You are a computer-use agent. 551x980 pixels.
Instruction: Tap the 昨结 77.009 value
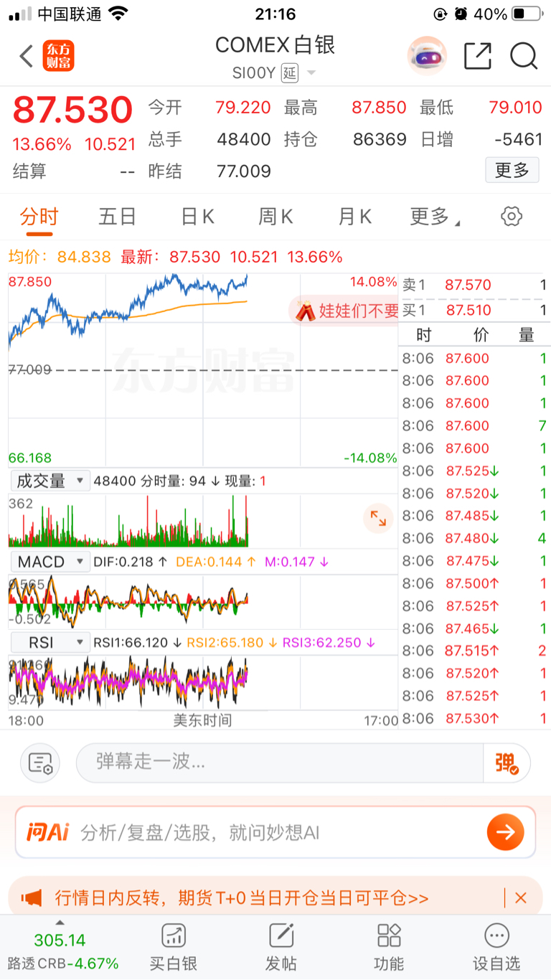(x=243, y=171)
